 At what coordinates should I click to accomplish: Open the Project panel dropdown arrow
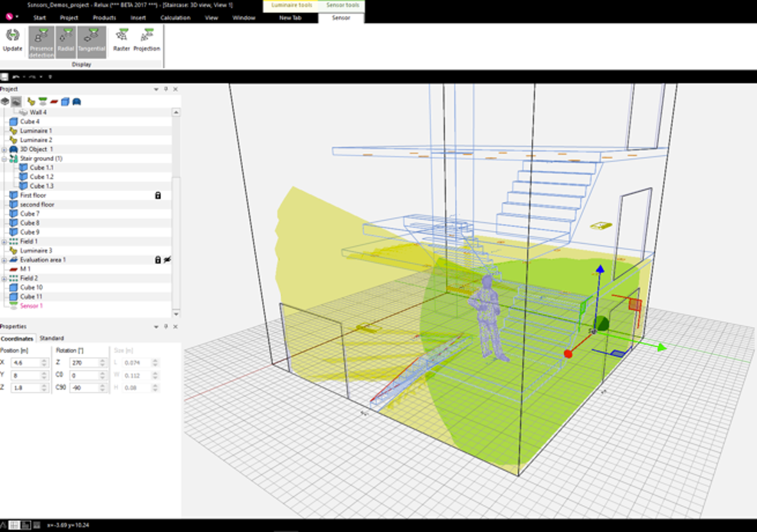[x=156, y=89]
